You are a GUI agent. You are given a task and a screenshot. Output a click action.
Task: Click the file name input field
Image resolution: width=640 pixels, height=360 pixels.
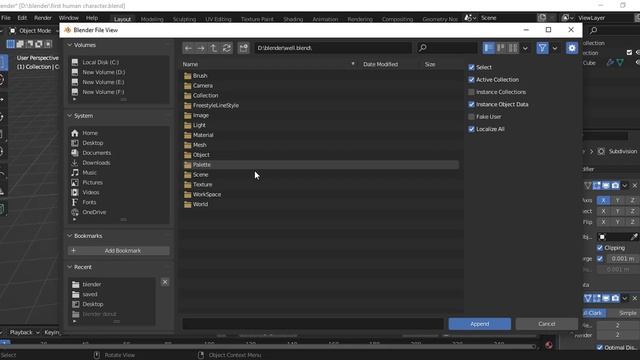tap(313, 324)
